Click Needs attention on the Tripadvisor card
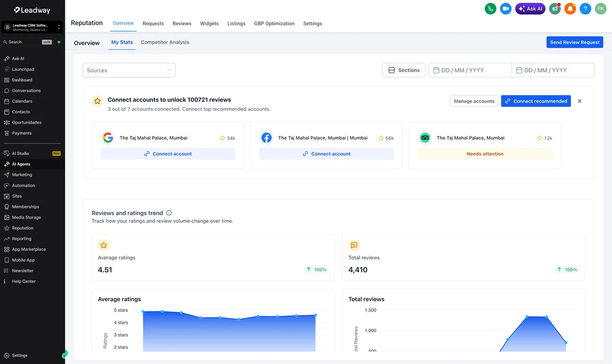The height and width of the screenshot is (364, 612). (x=485, y=154)
